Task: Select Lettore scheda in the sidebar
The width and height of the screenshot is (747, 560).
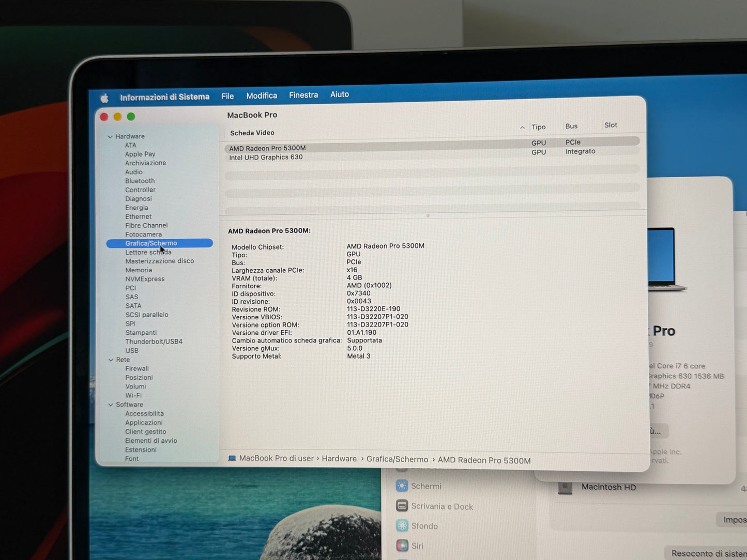Action: coord(148,252)
